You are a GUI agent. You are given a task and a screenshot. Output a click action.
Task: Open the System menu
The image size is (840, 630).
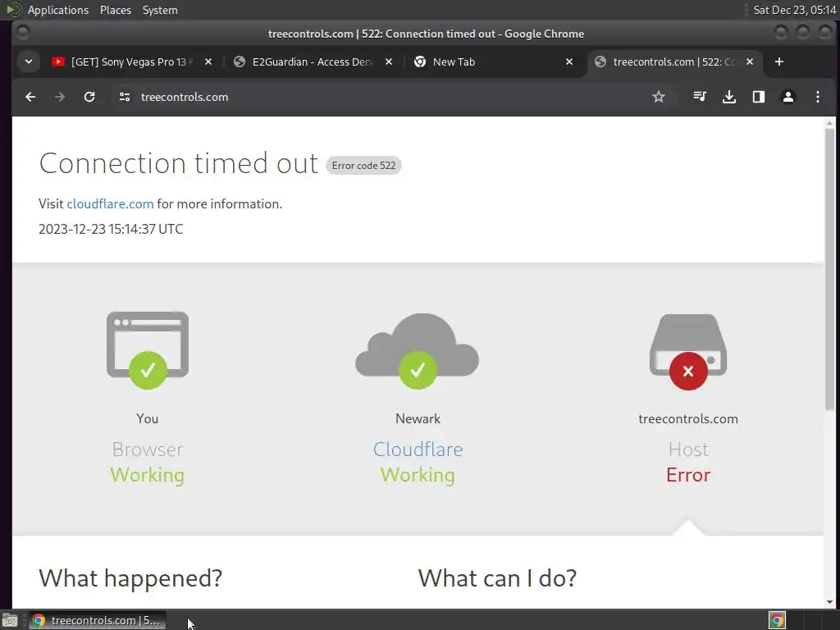click(160, 10)
